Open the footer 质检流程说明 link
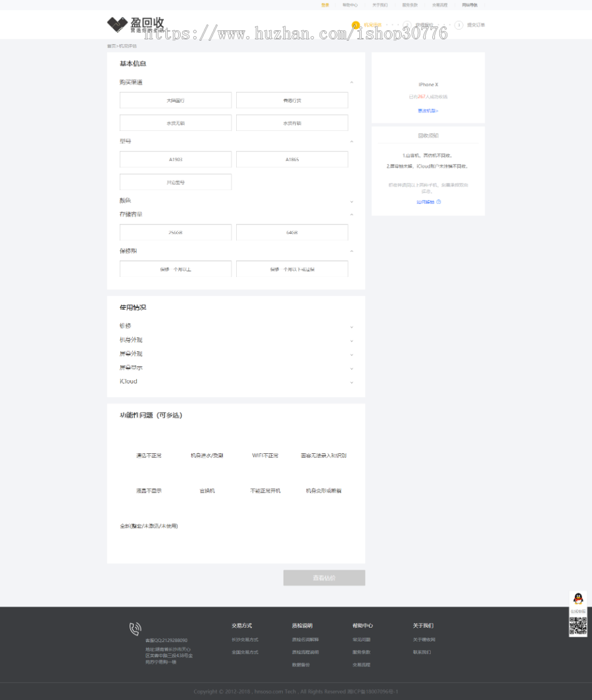This screenshot has width=592, height=700. (x=305, y=652)
